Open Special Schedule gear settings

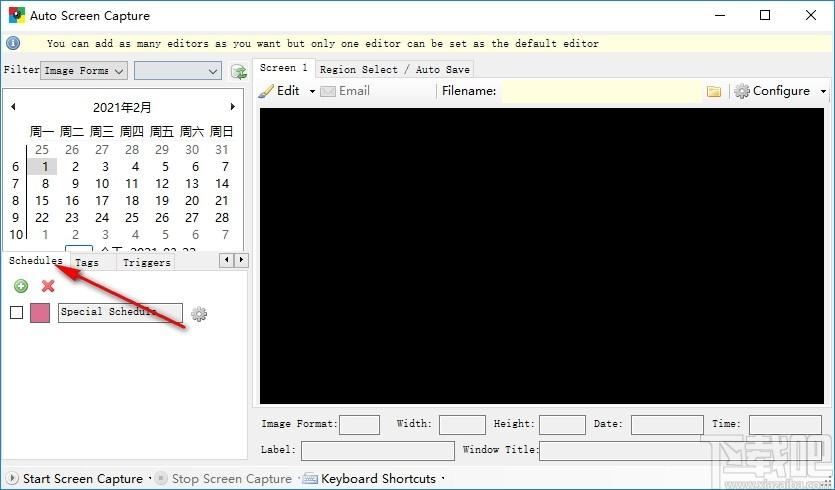[199, 314]
